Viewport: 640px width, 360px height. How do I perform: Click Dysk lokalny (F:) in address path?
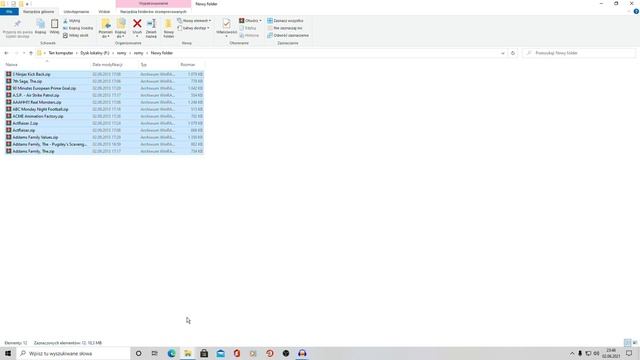pos(95,53)
